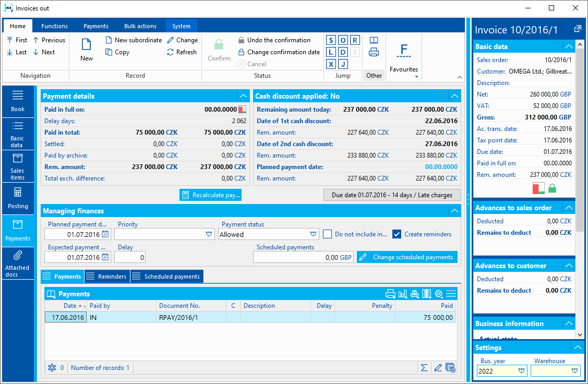
Task: Switch to System ribbon tab
Action: 181,26
